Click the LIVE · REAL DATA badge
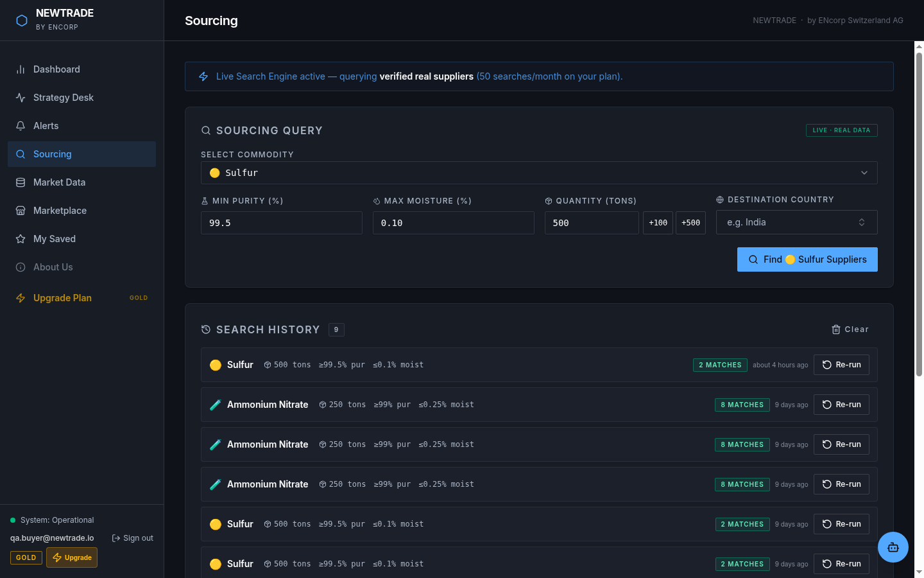This screenshot has width=924, height=578. click(x=841, y=130)
